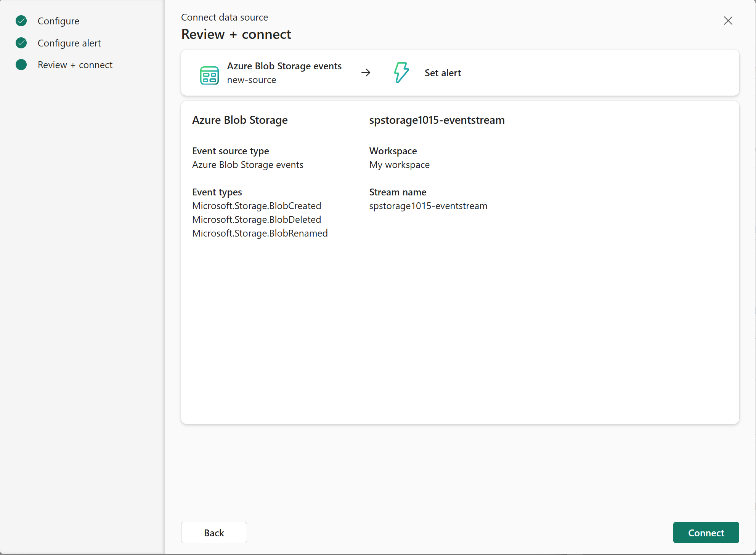The image size is (756, 555).
Task: Click the Configure step checkmark icon
Action: tap(21, 21)
